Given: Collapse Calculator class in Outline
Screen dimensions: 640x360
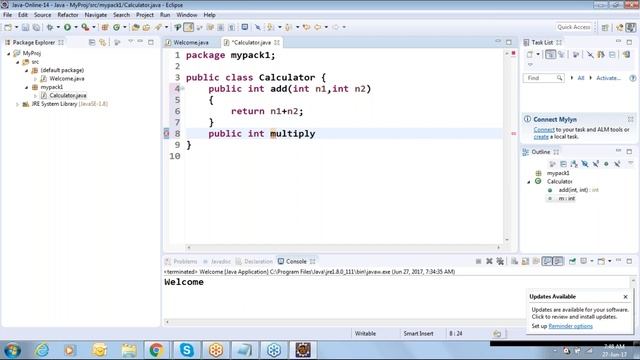Looking at the screenshot, I should point(529,182).
